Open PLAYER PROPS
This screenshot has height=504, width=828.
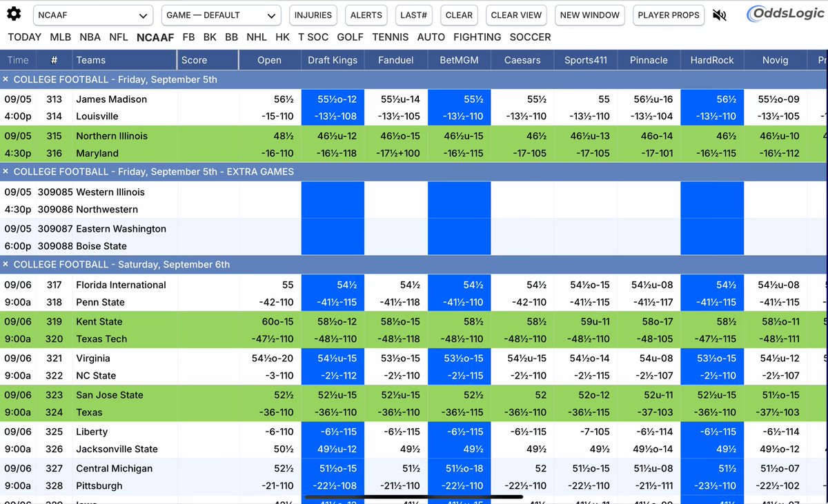tap(669, 14)
